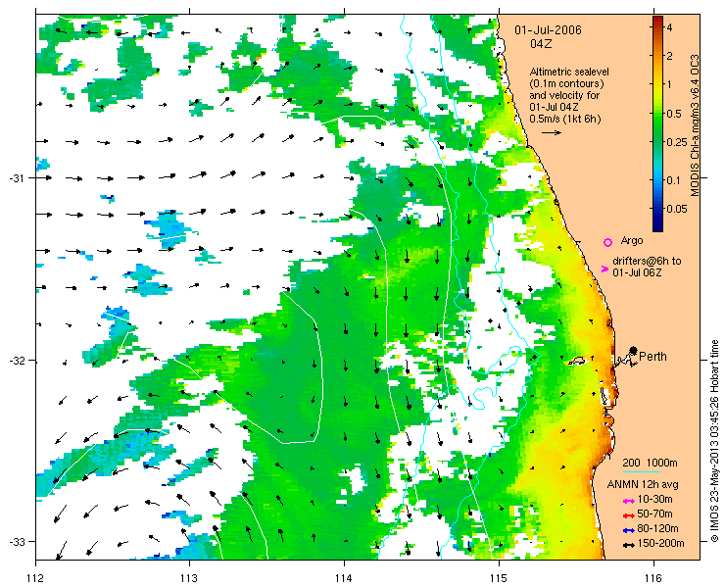Image resolution: width=725 pixels, height=588 pixels.
Task: Click the colorbar tick label '0.05'
Action: pyautogui.click(x=677, y=209)
